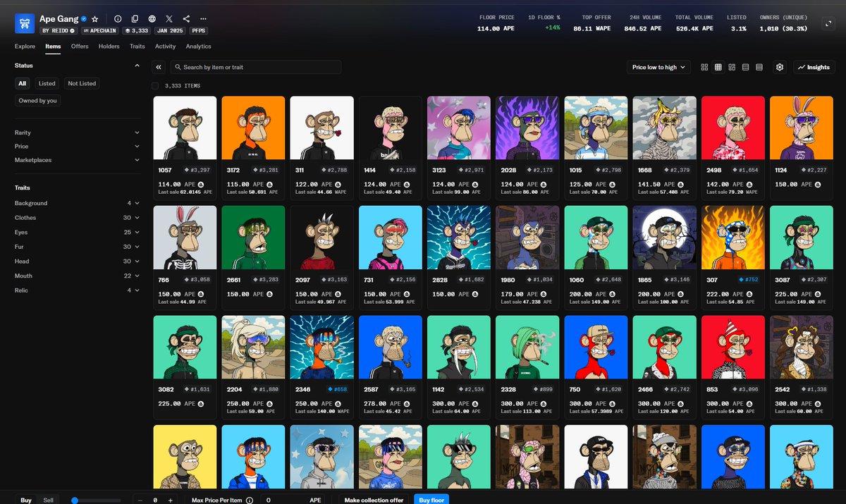This screenshot has height=504, width=846.
Task: Click Make collection offer
Action: 374,500
